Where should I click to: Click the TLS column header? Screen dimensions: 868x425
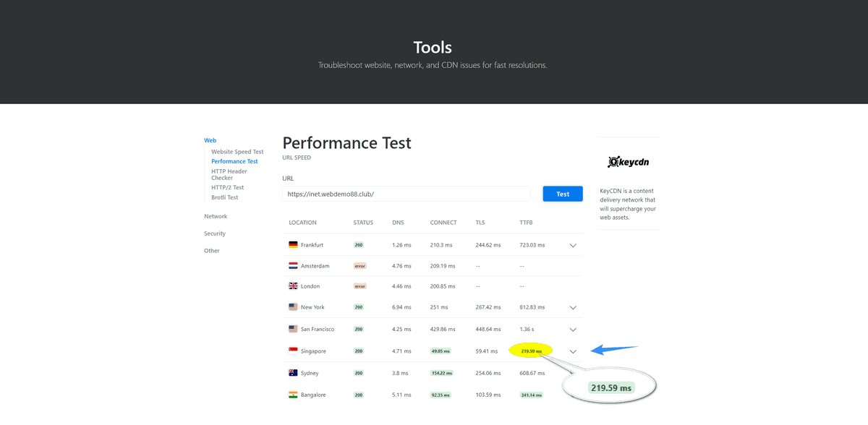(x=480, y=223)
